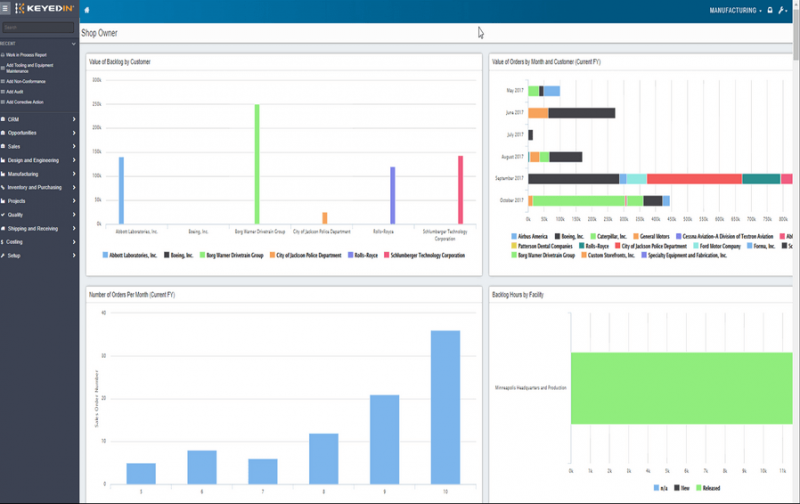Click the list icon beside Add Audit

point(3,92)
